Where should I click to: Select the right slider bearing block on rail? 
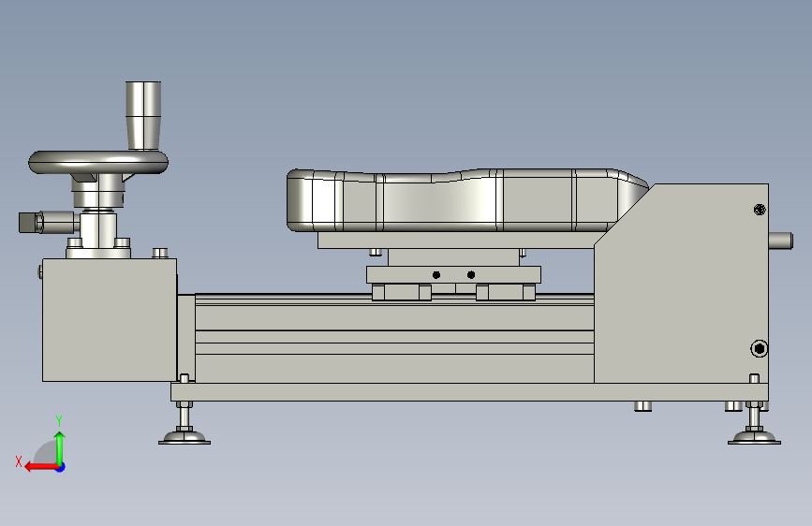coord(506,292)
